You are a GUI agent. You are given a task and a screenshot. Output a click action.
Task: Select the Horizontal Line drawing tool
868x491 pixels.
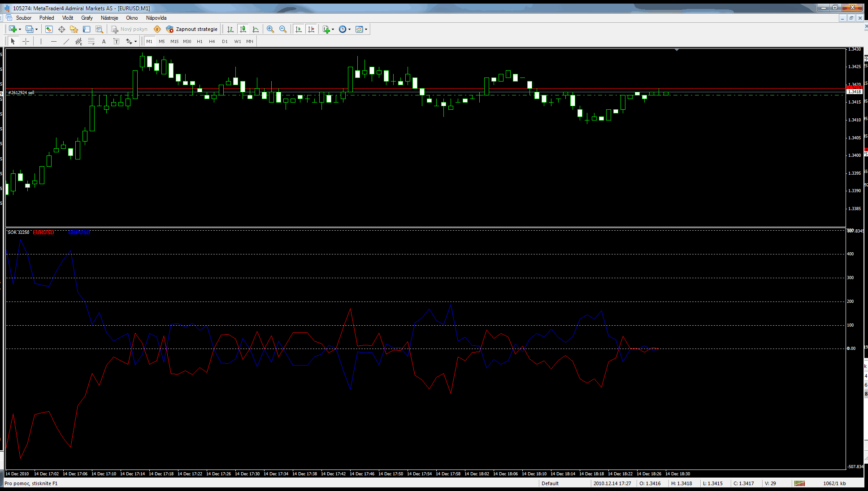(54, 41)
